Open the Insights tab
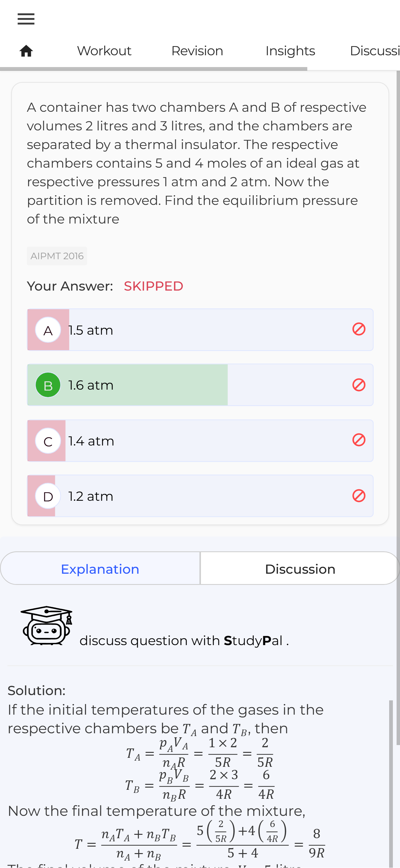 (x=290, y=51)
